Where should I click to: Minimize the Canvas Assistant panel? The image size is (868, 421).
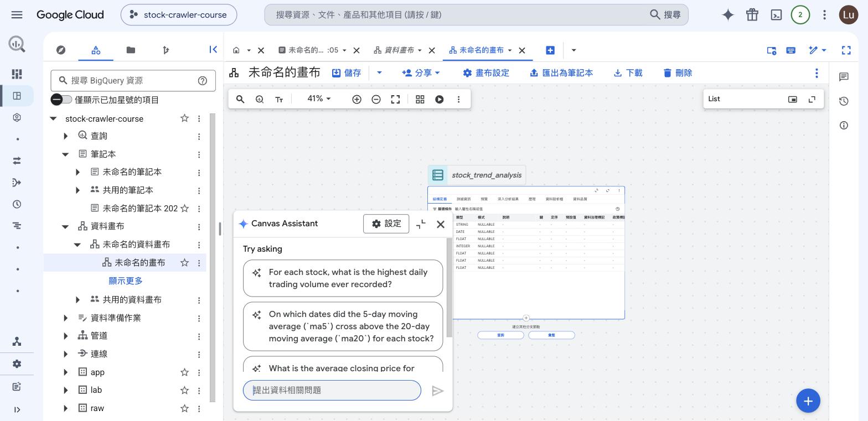click(x=421, y=224)
